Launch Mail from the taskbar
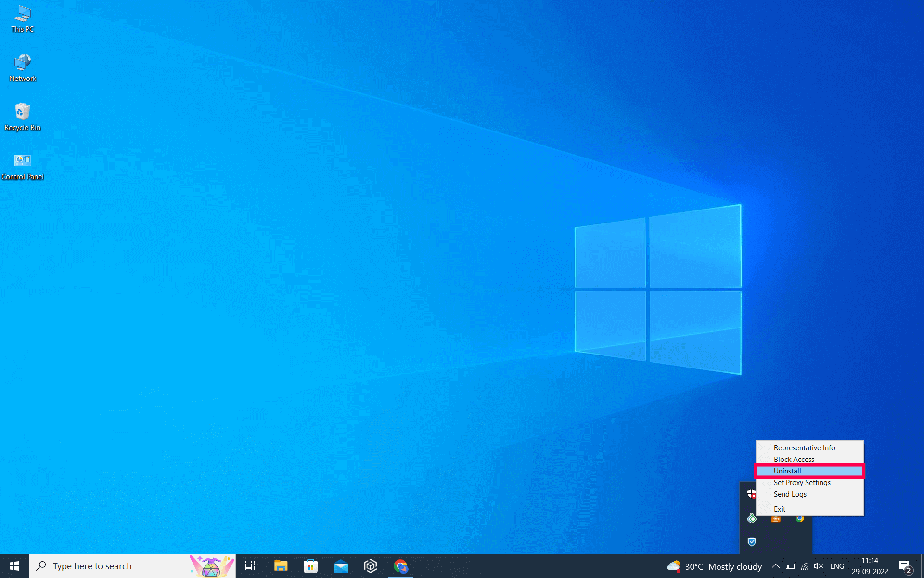The height and width of the screenshot is (578, 924). coord(341,566)
